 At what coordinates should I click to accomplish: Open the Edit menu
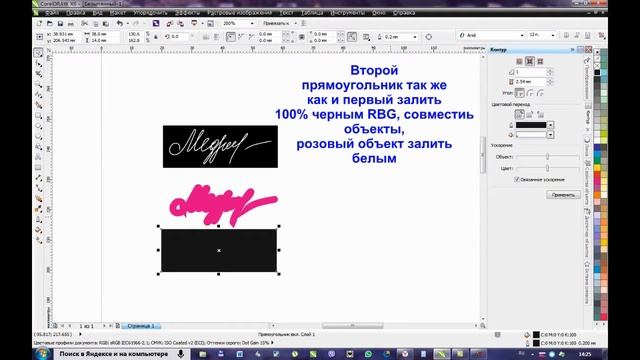tap(76, 13)
